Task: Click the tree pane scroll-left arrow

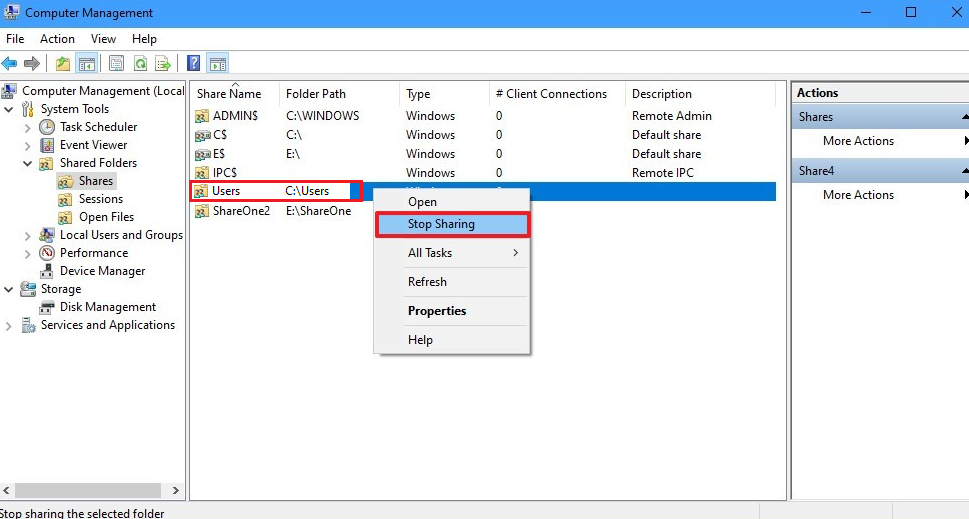Action: coord(6,491)
